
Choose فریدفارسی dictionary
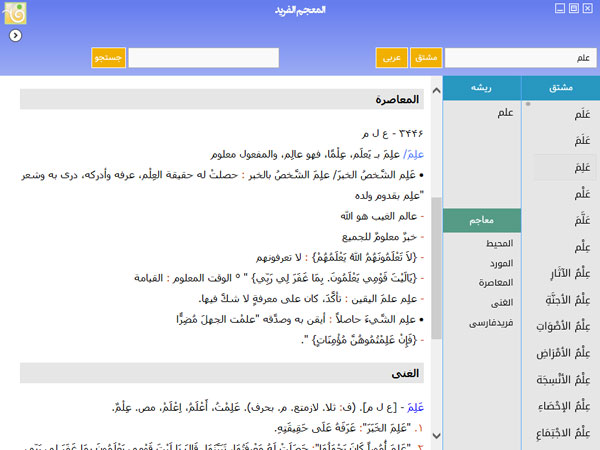(x=491, y=323)
